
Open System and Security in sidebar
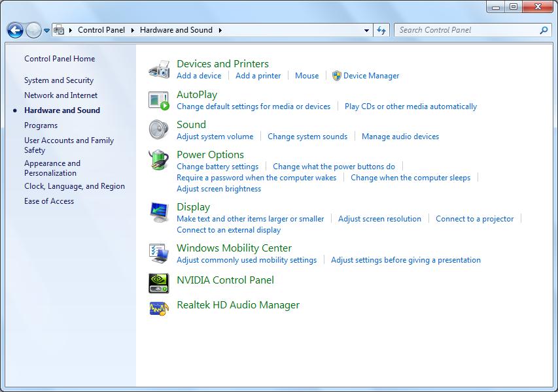[59, 80]
